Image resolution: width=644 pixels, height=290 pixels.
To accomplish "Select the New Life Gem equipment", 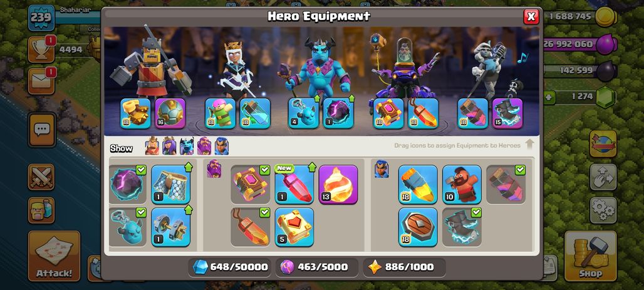I will [294, 184].
